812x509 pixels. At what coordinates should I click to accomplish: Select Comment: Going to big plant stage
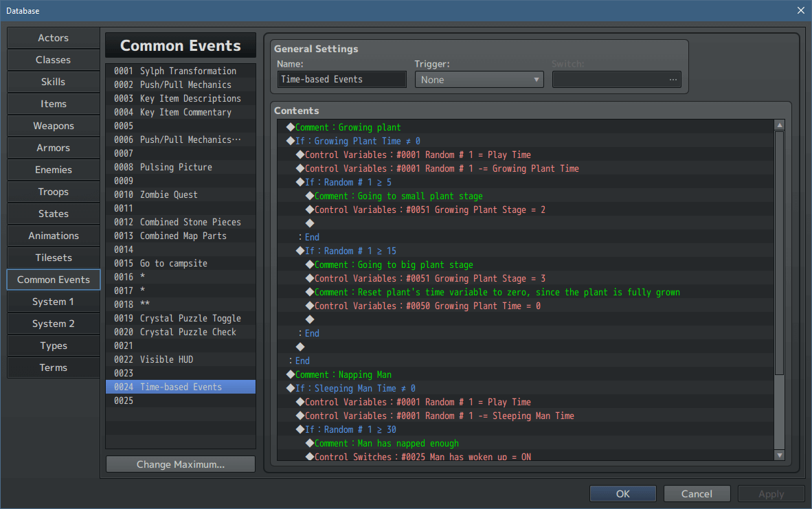[x=526, y=264]
